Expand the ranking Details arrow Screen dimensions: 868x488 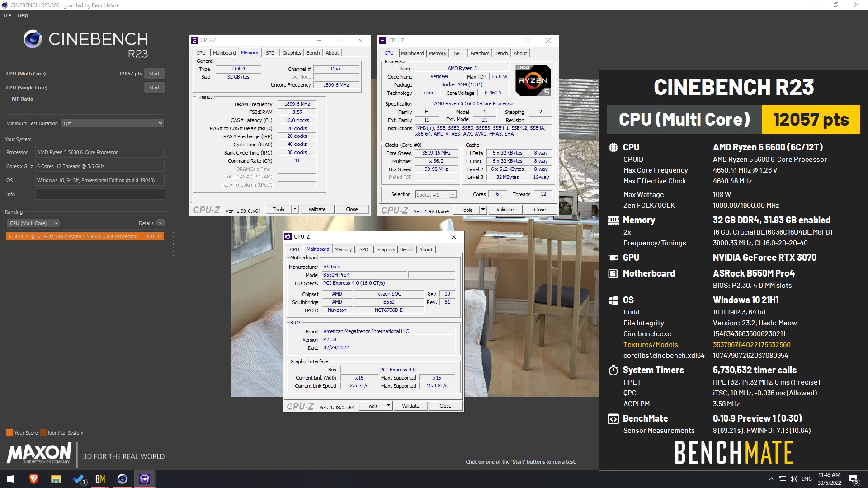(160, 223)
